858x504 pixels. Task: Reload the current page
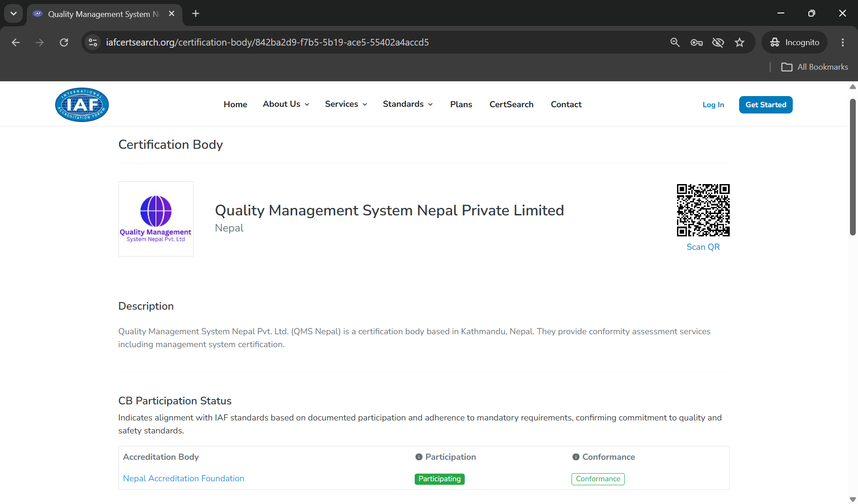64,42
